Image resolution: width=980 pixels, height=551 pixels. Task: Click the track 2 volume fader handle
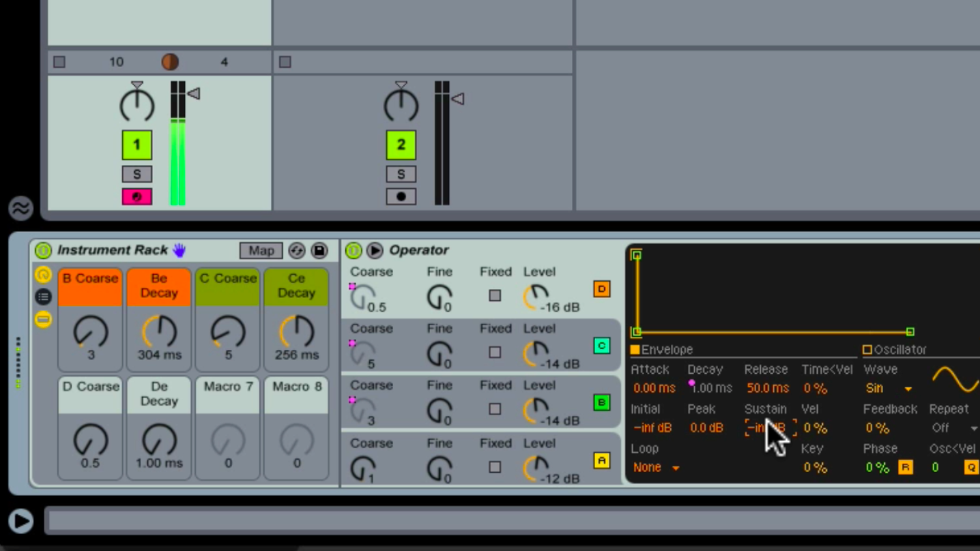coord(458,99)
